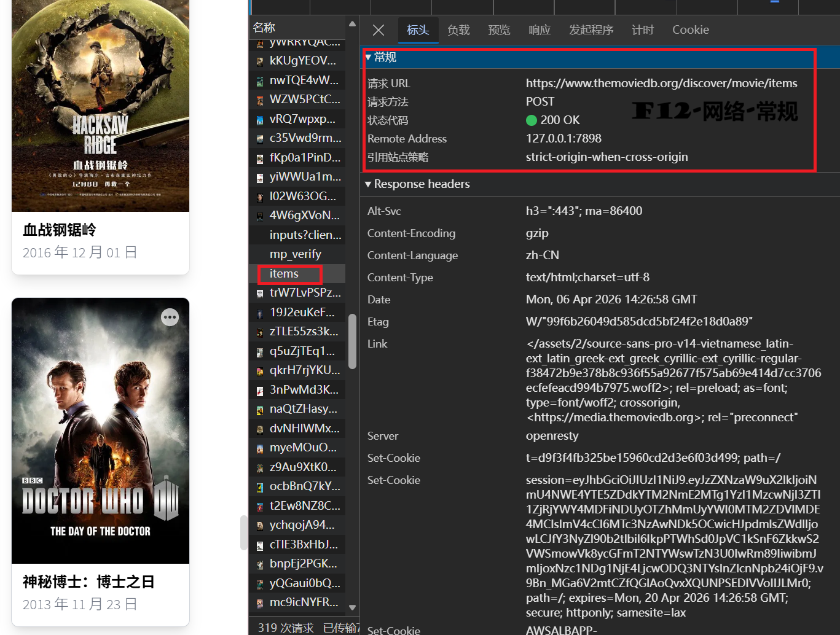Select the zTLE55zs3k... request

tap(297, 331)
